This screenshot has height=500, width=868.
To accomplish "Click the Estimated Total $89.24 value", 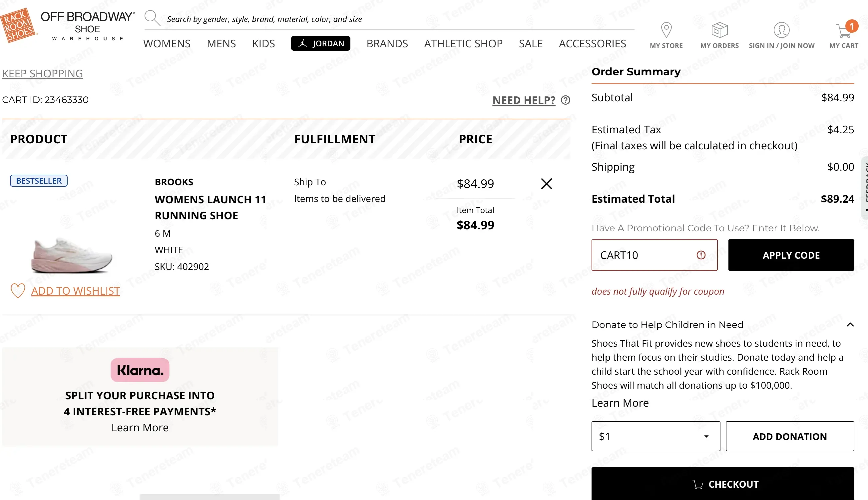I will click(837, 199).
